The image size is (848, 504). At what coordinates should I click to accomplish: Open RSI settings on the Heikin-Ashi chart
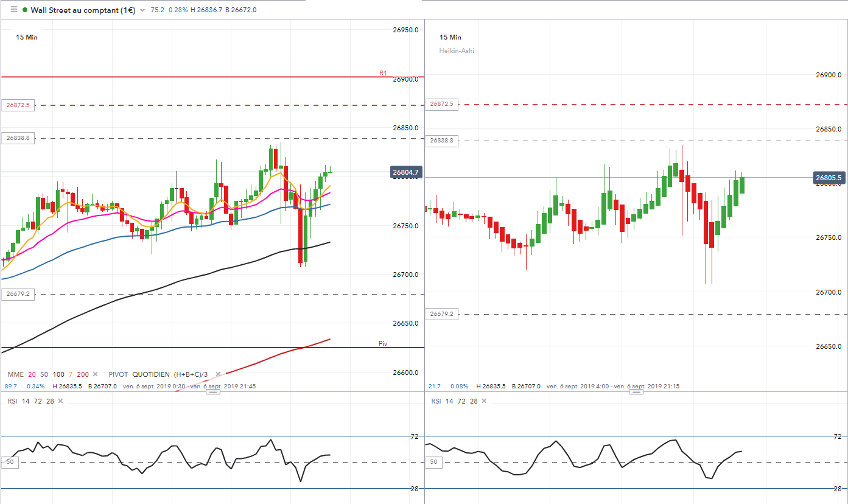[436, 401]
